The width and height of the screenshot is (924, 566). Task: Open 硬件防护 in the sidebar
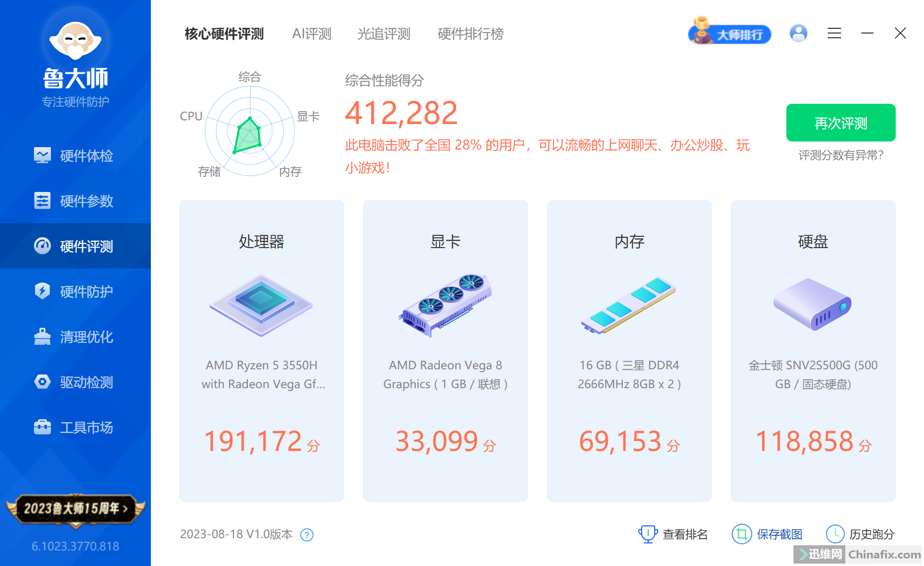pyautogui.click(x=75, y=291)
